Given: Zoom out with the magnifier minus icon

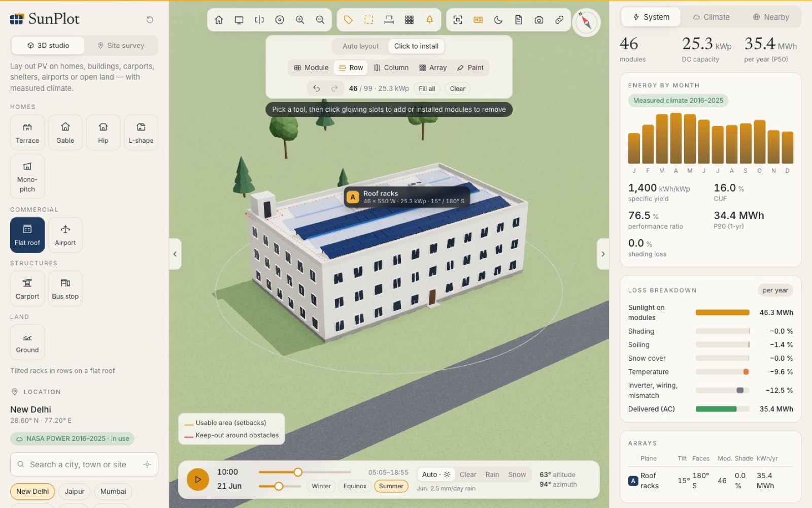Looking at the screenshot, I should [x=320, y=20].
